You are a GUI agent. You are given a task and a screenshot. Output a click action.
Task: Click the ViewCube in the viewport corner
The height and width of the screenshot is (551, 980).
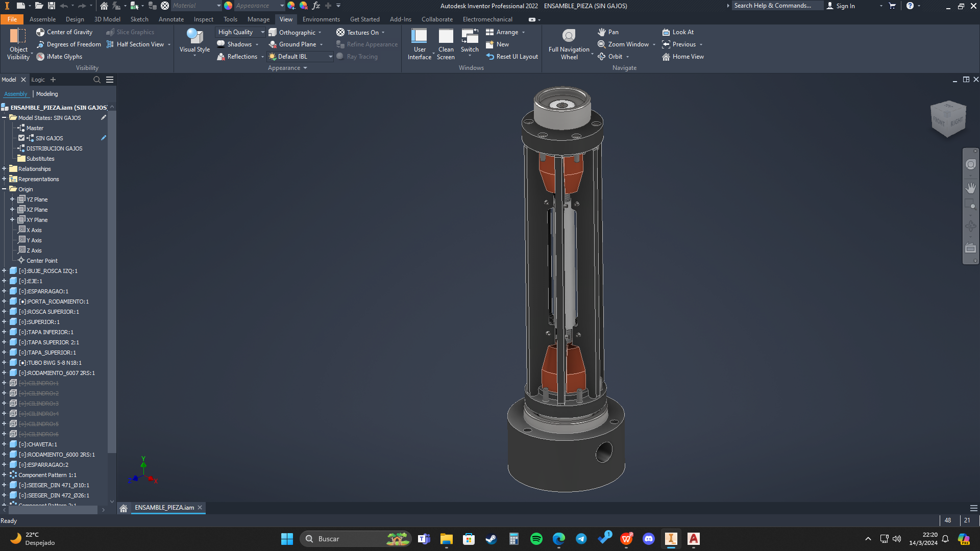(948, 119)
